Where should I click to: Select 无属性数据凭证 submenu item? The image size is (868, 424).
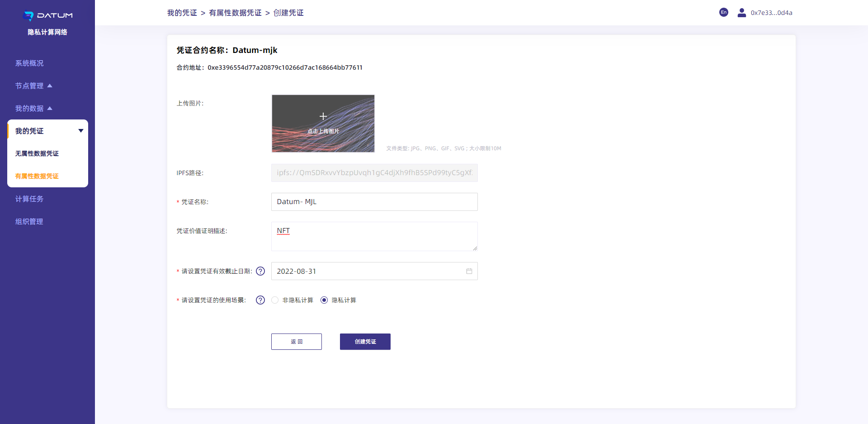click(37, 153)
